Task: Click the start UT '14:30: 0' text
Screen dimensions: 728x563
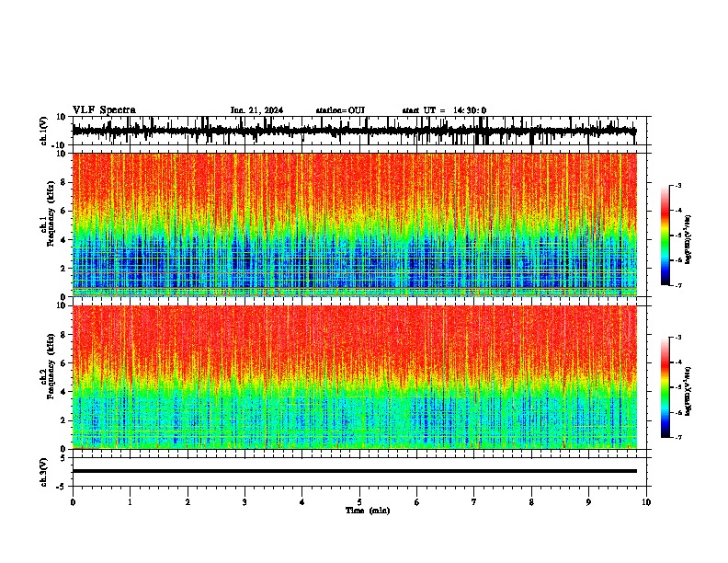Action: 470,110
